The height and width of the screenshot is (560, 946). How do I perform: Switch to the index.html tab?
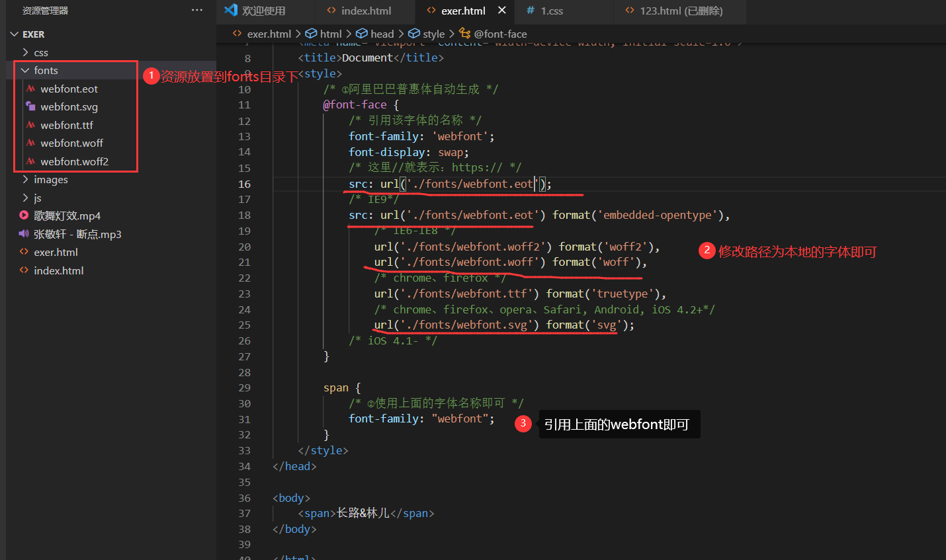click(x=365, y=11)
